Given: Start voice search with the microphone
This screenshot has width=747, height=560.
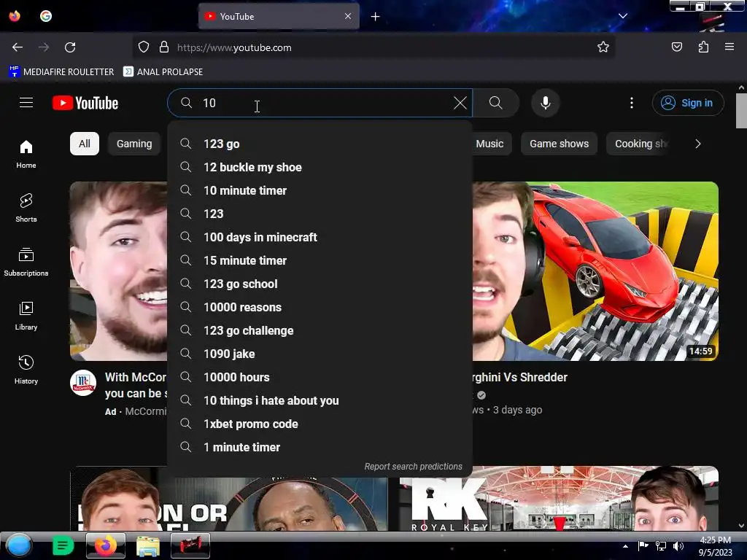Looking at the screenshot, I should pyautogui.click(x=546, y=103).
